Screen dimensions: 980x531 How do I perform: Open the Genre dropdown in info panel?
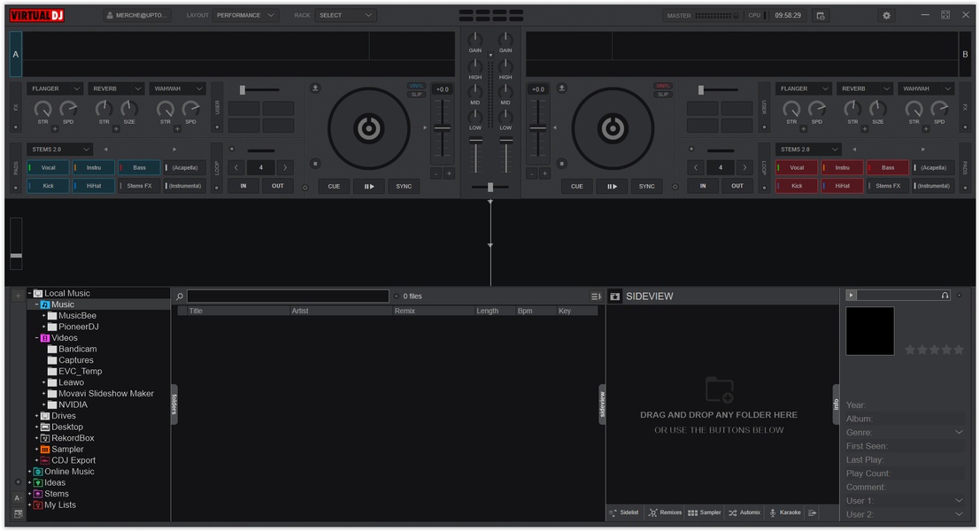[959, 432]
